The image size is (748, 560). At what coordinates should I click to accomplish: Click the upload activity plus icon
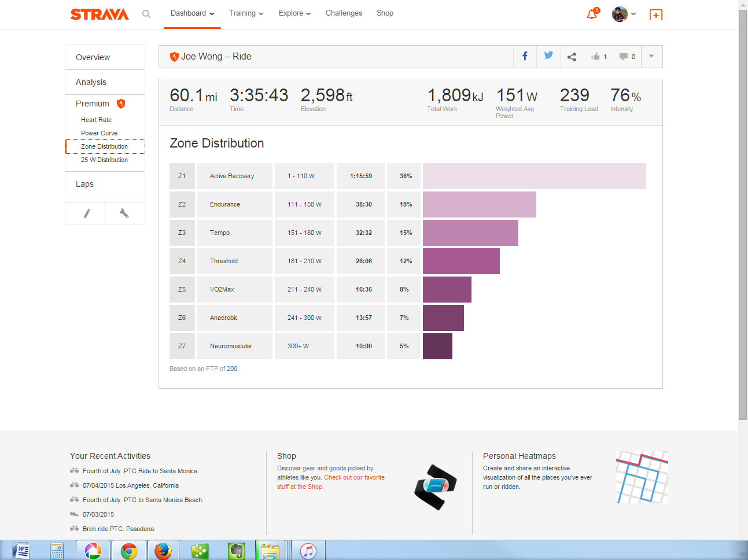tap(655, 15)
